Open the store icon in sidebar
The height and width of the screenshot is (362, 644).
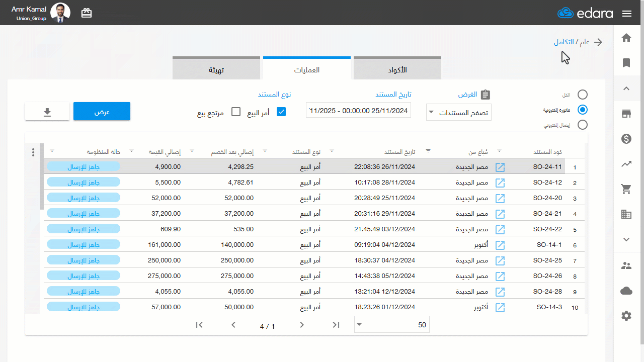click(626, 114)
